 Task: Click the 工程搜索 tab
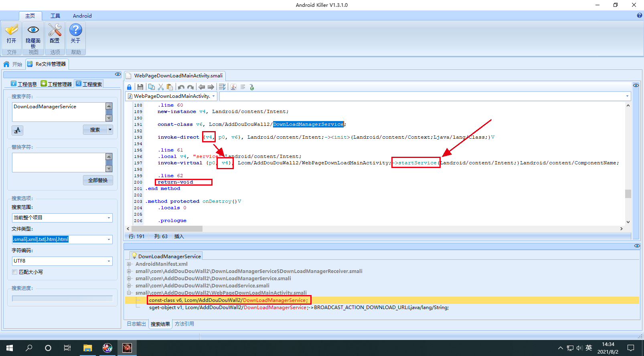tap(89, 84)
